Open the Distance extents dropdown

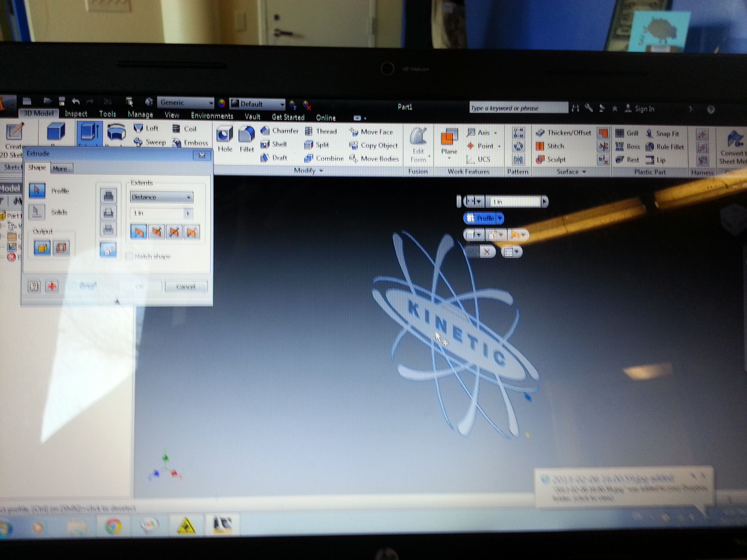[161, 197]
